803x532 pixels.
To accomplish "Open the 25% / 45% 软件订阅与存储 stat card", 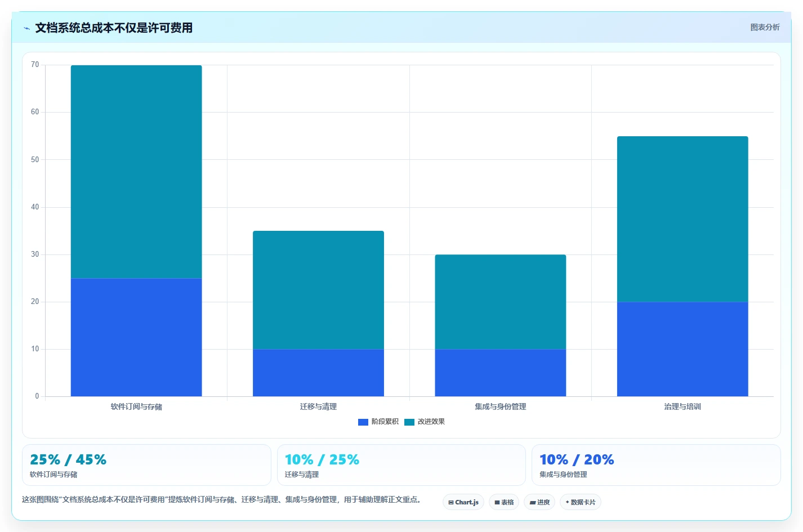I will pos(146,465).
